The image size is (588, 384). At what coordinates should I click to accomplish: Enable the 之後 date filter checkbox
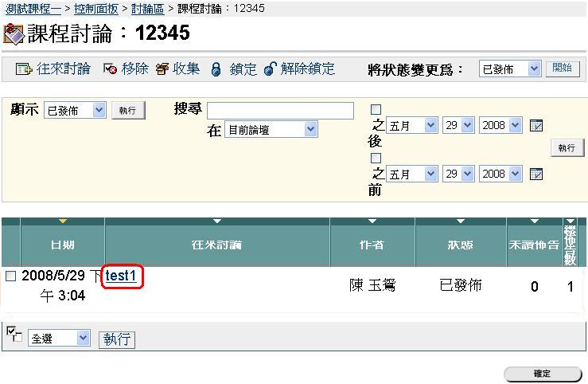376,110
